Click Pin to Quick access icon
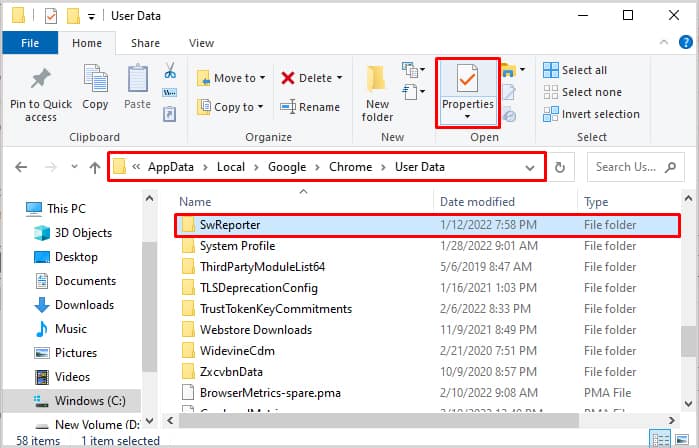Viewport: 699px width, 448px height. 41,79
